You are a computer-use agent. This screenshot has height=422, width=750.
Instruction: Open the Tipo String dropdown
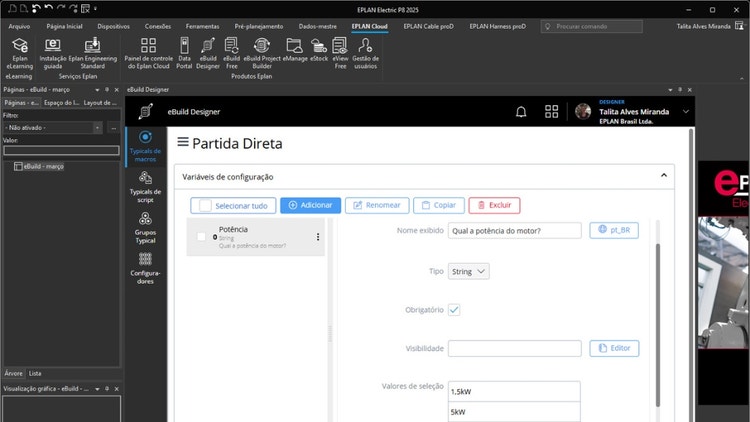[468, 271]
